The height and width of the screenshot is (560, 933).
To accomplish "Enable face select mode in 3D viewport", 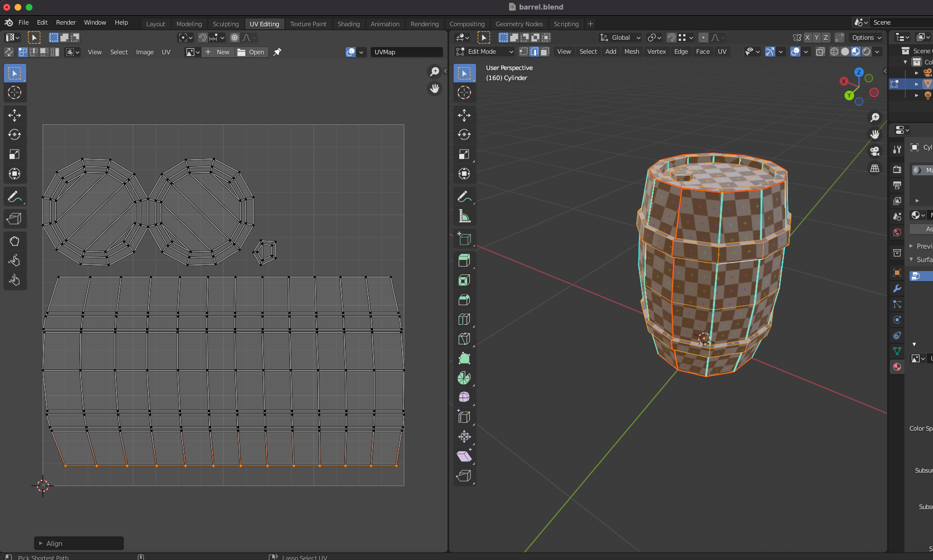I will (545, 52).
